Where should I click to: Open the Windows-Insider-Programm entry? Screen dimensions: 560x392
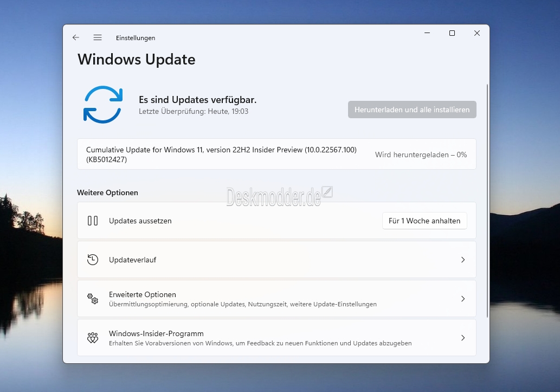click(x=276, y=338)
